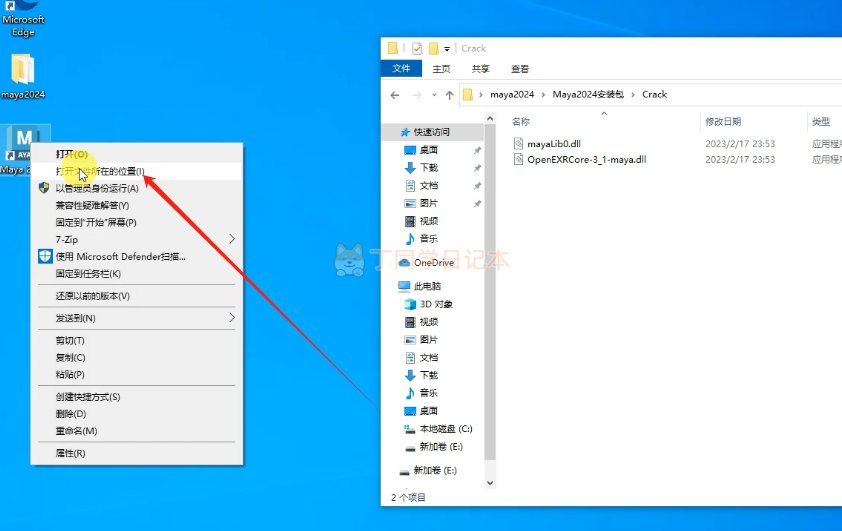Click the Maya2024安装包 breadcrumb
Screen dimensions: 842x531
pos(588,94)
